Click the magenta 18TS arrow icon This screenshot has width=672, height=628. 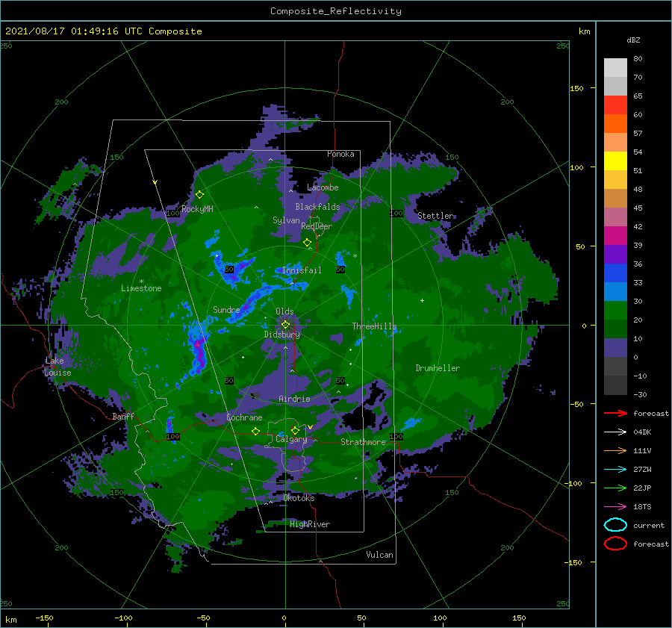(615, 507)
